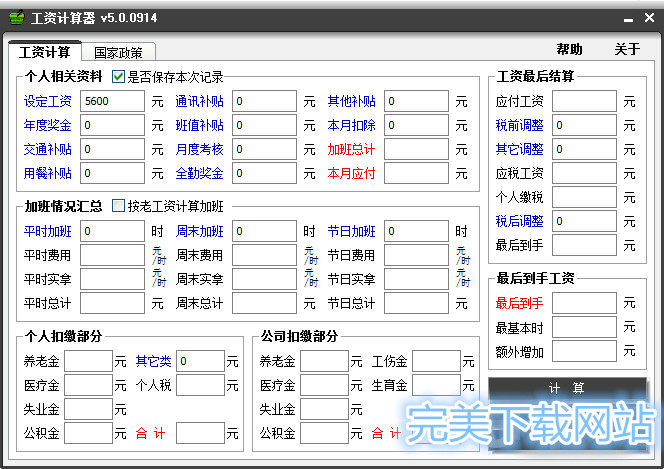Focus the 其它调整 input field
Viewport: 664px width, 469px height.
(584, 149)
